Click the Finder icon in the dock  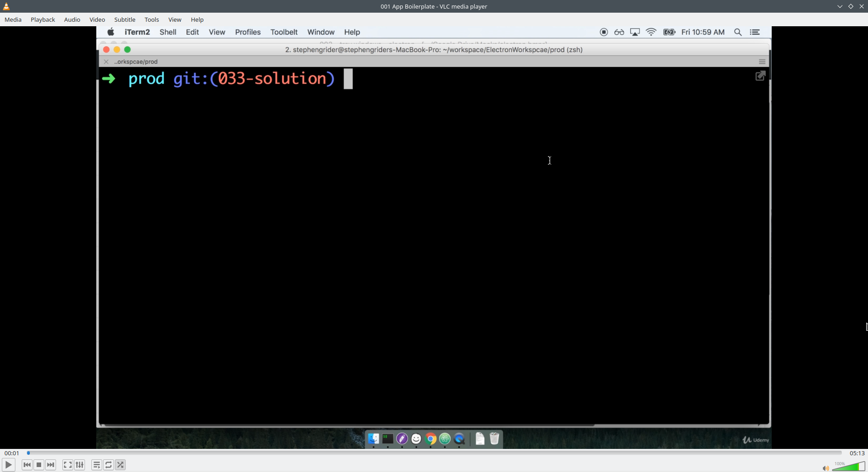373,439
